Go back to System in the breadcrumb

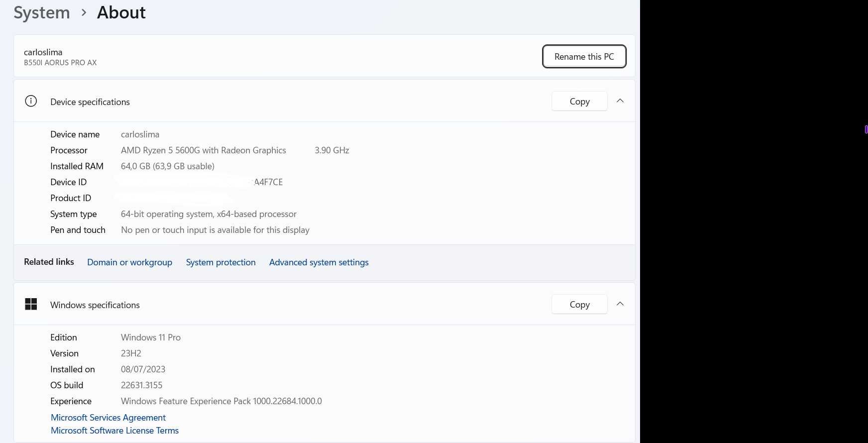coord(42,12)
